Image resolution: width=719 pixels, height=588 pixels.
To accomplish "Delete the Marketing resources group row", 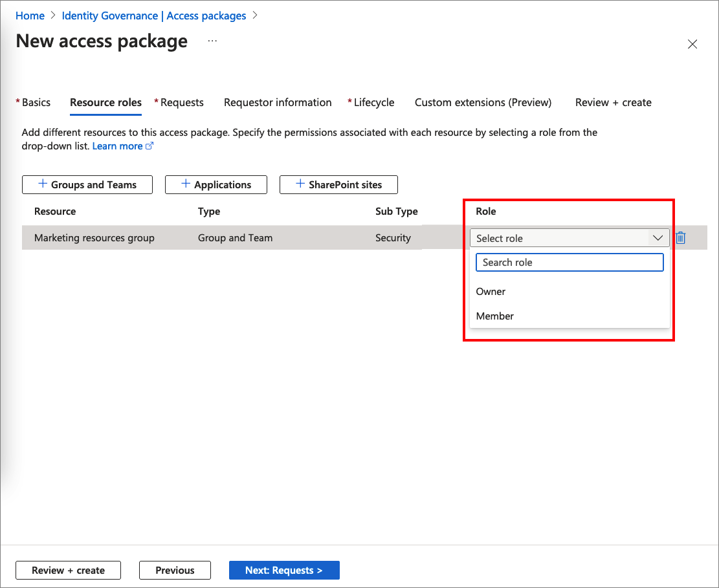I will (680, 238).
